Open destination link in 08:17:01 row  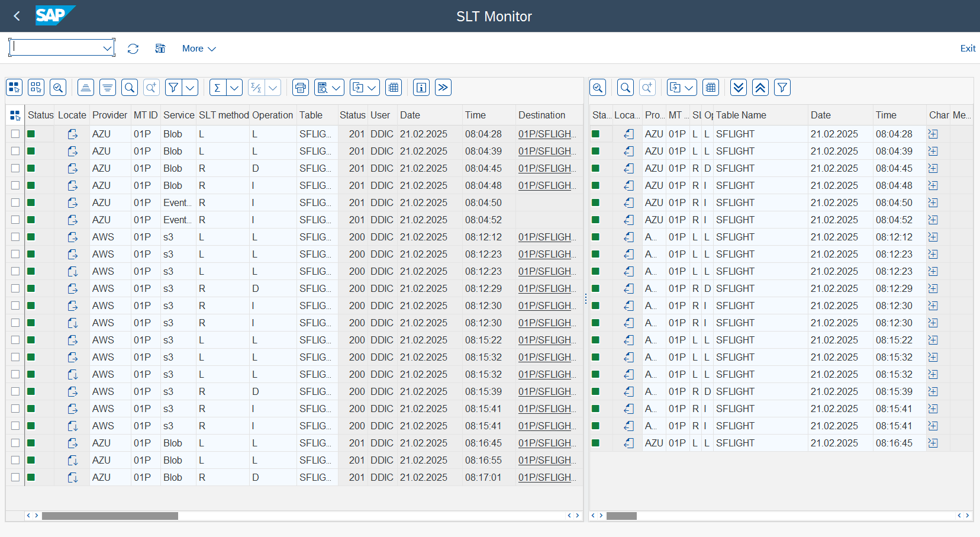tap(547, 477)
